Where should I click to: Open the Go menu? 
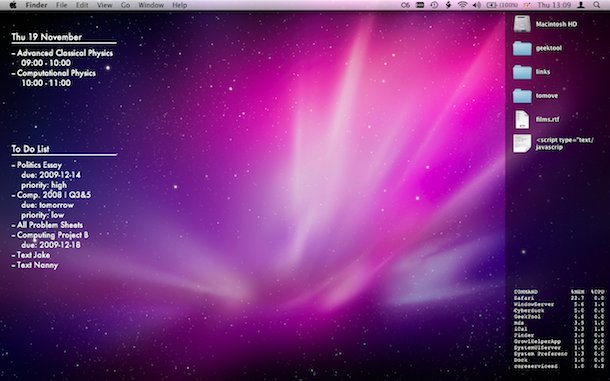(x=125, y=5)
